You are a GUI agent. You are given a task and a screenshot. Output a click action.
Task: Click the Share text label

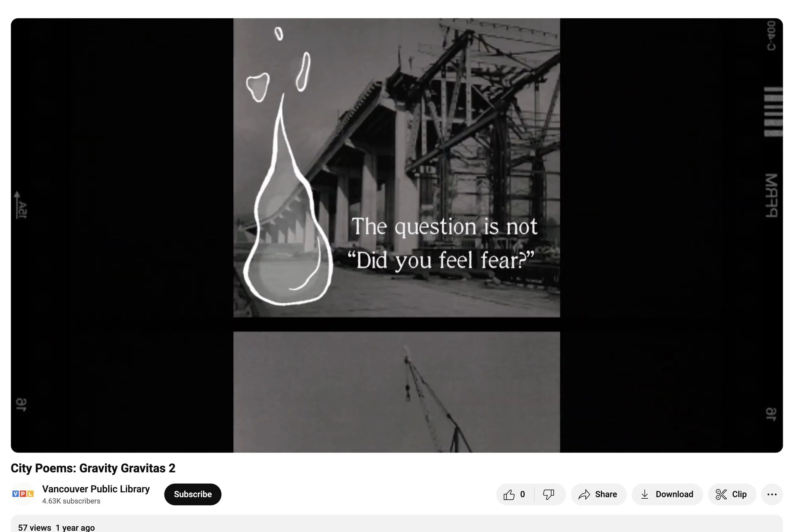coord(606,495)
